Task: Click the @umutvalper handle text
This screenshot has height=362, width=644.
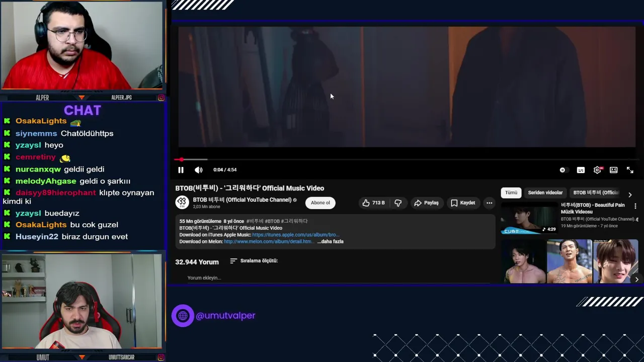Action: tap(225, 316)
